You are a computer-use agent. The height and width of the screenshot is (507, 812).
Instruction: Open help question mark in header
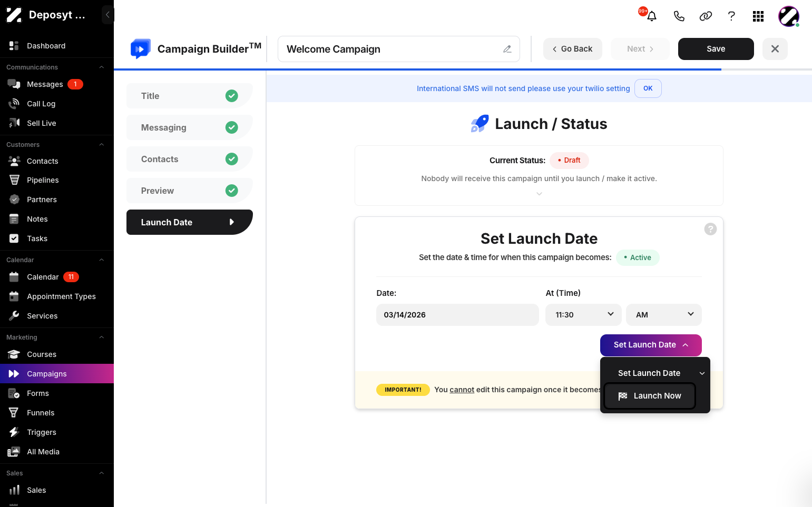point(731,16)
